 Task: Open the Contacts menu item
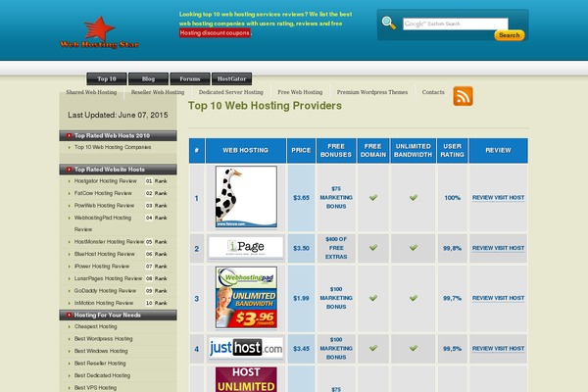[433, 92]
